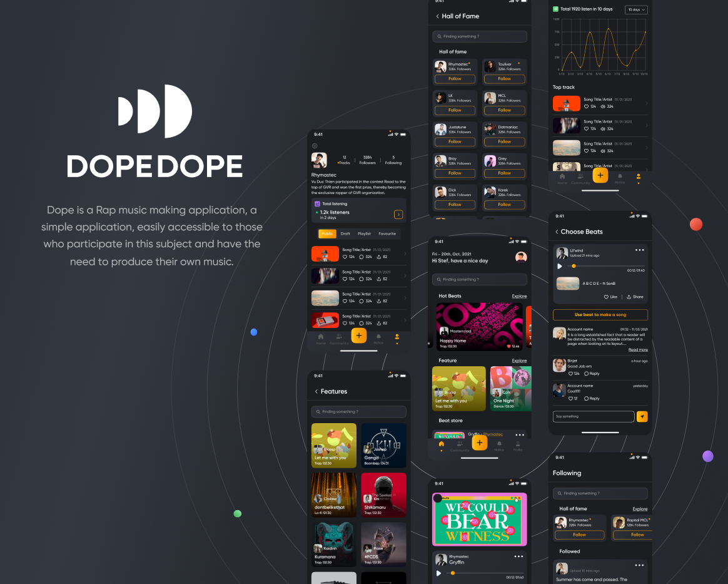Open Kuramana card on Features screen
The height and width of the screenshot is (584, 728).
334,545
